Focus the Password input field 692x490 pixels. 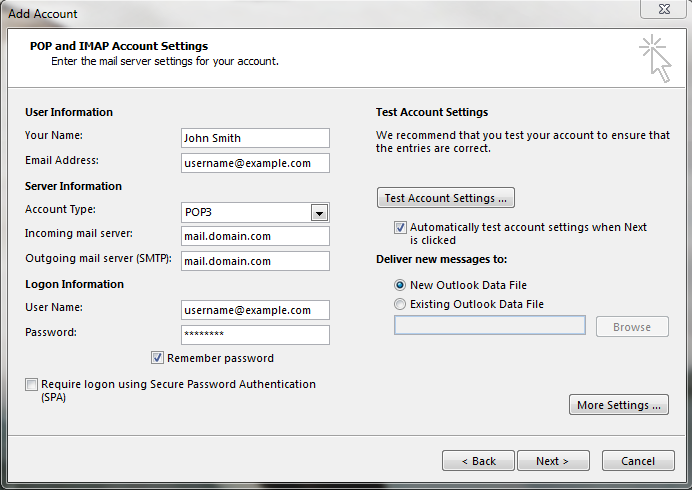click(x=255, y=335)
